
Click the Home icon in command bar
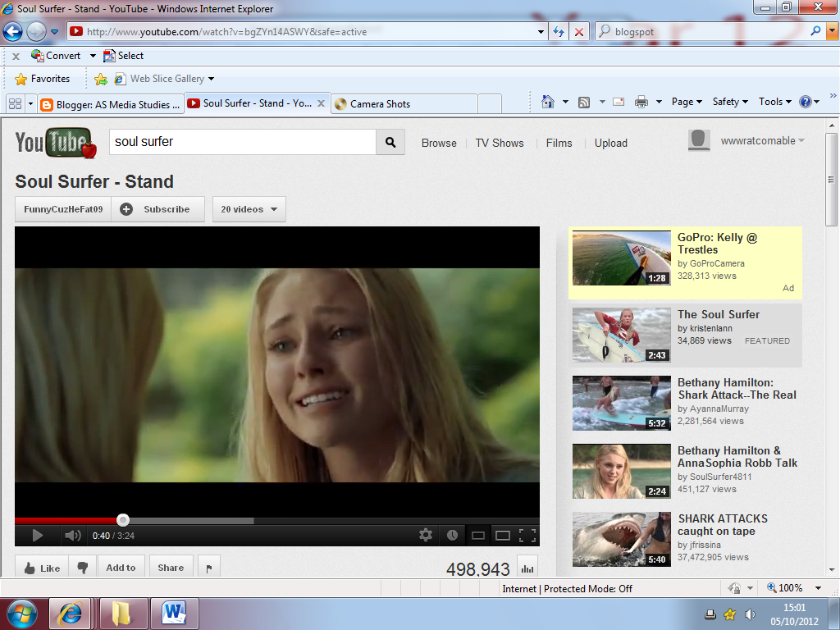point(547,102)
